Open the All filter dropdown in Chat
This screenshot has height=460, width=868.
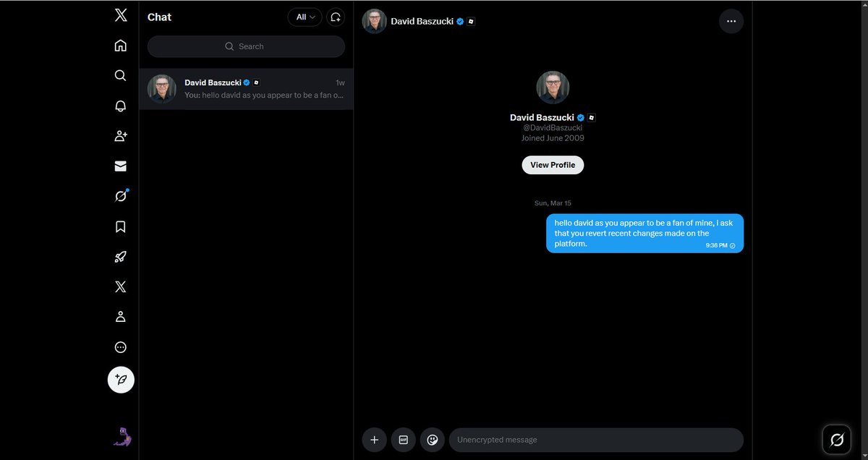click(305, 17)
